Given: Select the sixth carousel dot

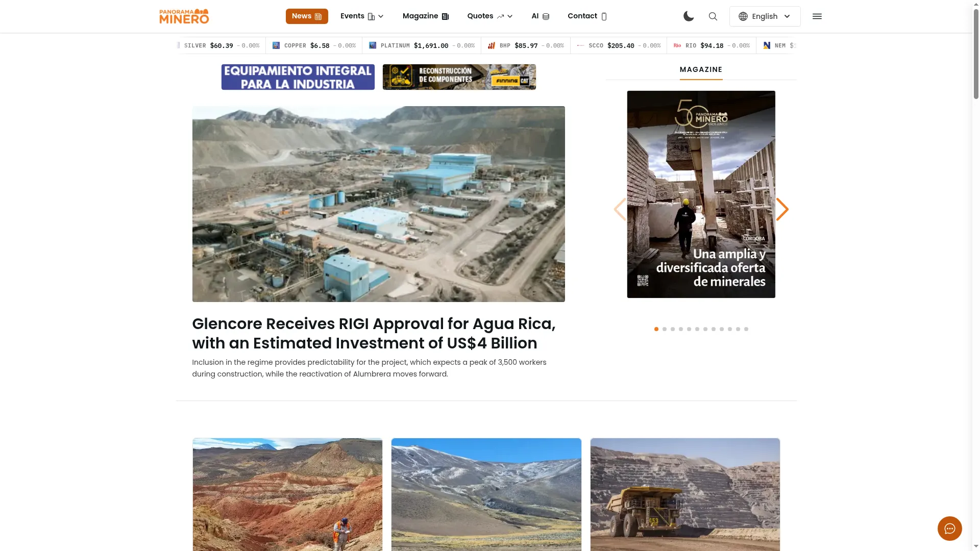Looking at the screenshot, I should tap(697, 329).
